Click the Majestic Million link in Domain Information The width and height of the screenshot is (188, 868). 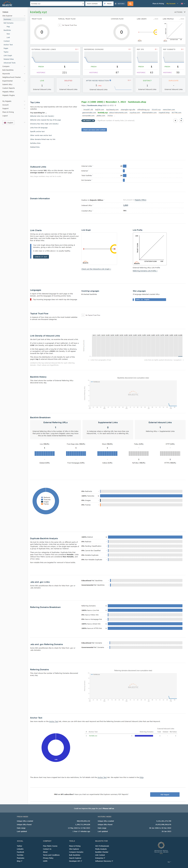click(x=141, y=200)
